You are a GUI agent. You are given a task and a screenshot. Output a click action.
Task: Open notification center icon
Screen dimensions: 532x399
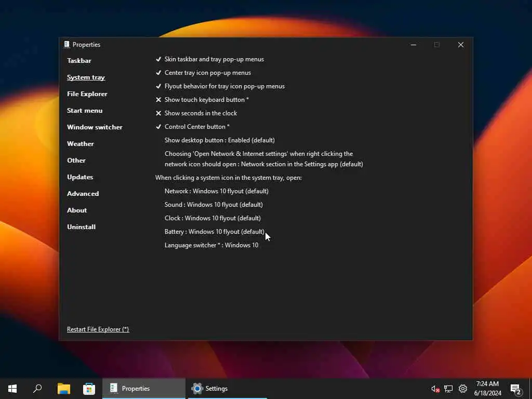click(x=516, y=389)
